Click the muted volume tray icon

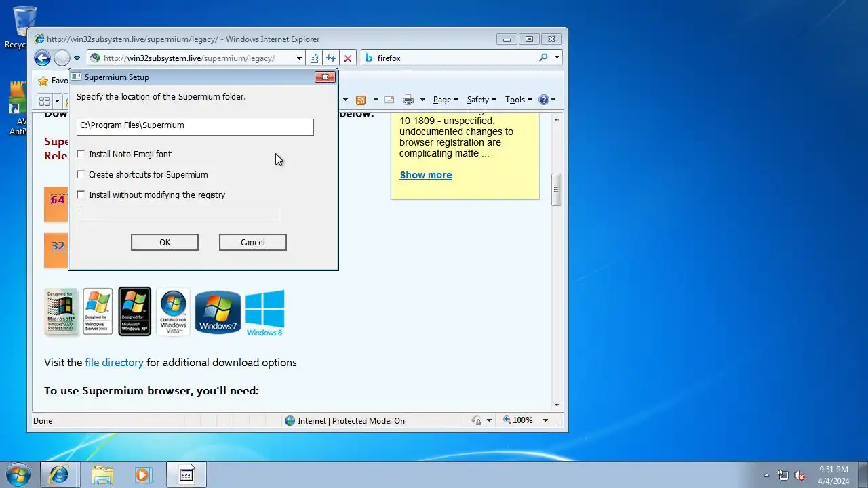[800, 475]
